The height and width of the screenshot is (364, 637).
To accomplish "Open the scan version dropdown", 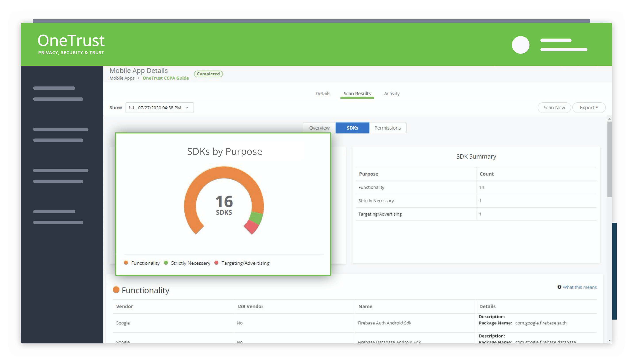I will [x=159, y=107].
